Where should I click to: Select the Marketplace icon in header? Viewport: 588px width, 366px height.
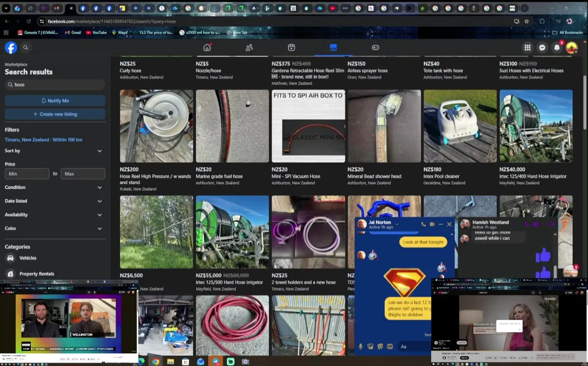(x=333, y=47)
